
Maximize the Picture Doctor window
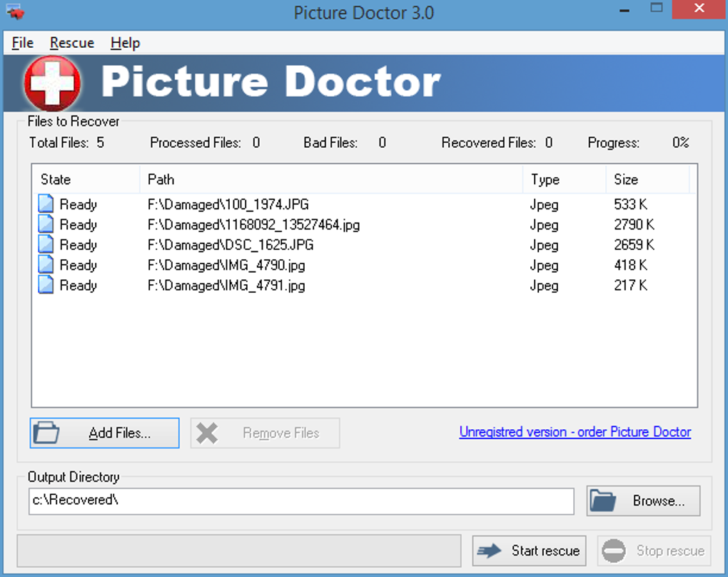(656, 9)
